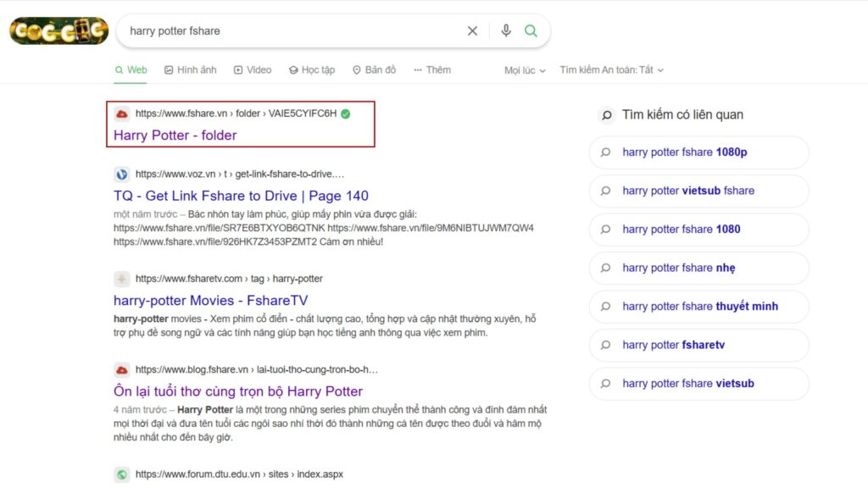
Task: Open the Harry Potter - folder result
Action: point(175,135)
